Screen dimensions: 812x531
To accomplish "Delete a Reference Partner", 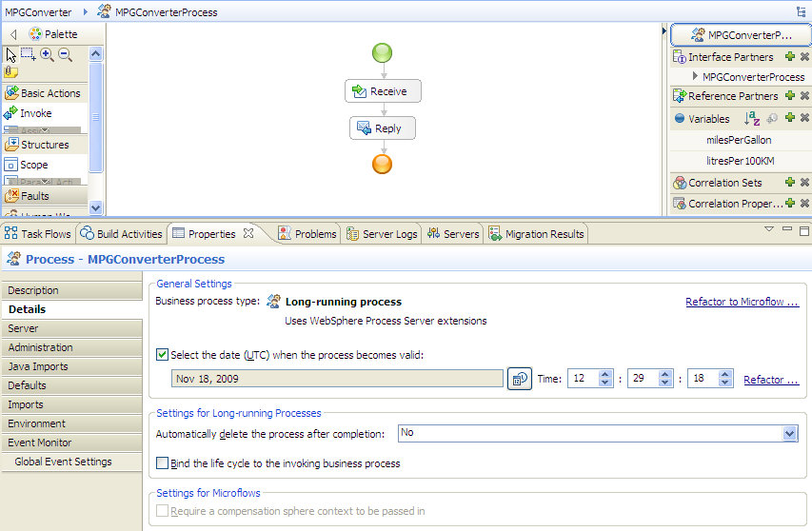I will (x=804, y=95).
